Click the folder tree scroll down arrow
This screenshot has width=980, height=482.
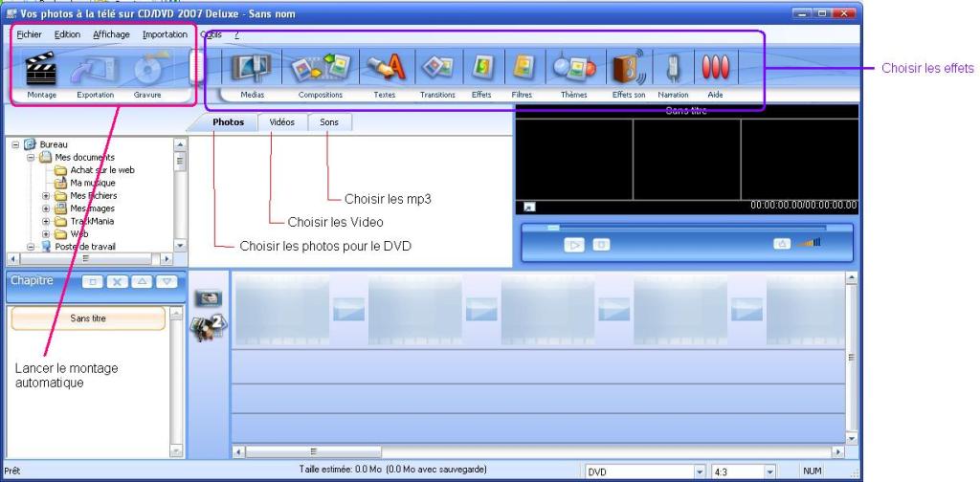click(180, 247)
